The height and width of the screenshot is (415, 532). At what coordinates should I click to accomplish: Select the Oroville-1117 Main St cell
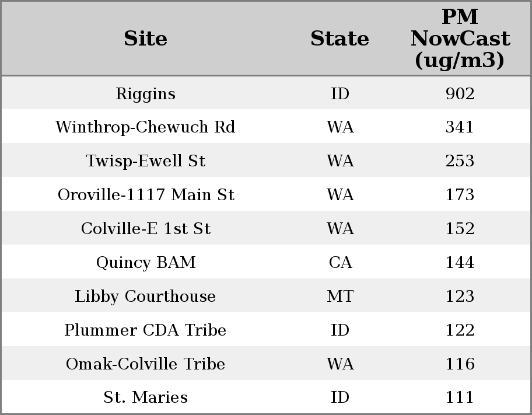click(145, 195)
